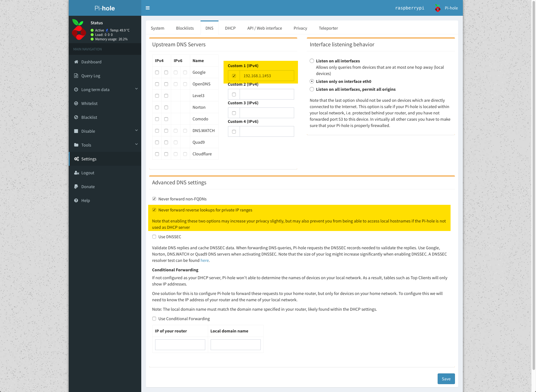Click the Query Log document icon
This screenshot has height=392, width=536.
[x=76, y=76]
